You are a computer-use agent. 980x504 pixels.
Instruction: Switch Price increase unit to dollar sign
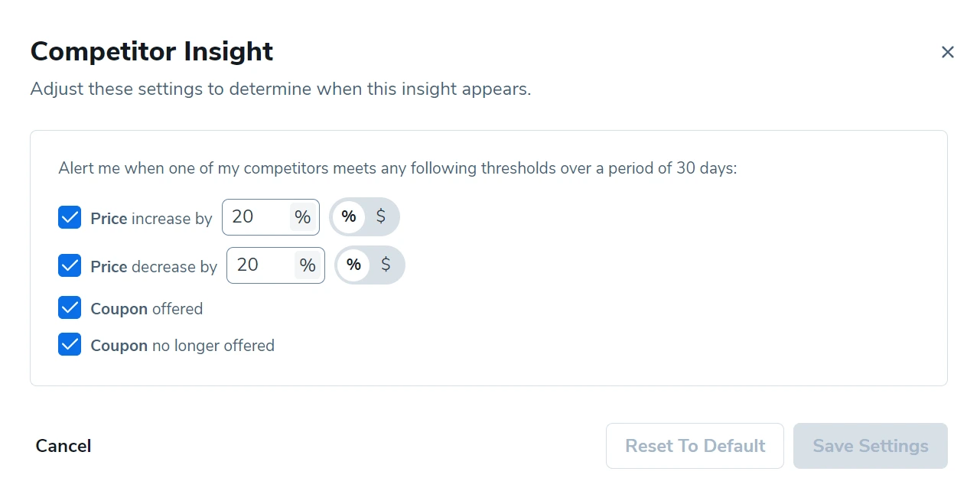pyautogui.click(x=381, y=217)
